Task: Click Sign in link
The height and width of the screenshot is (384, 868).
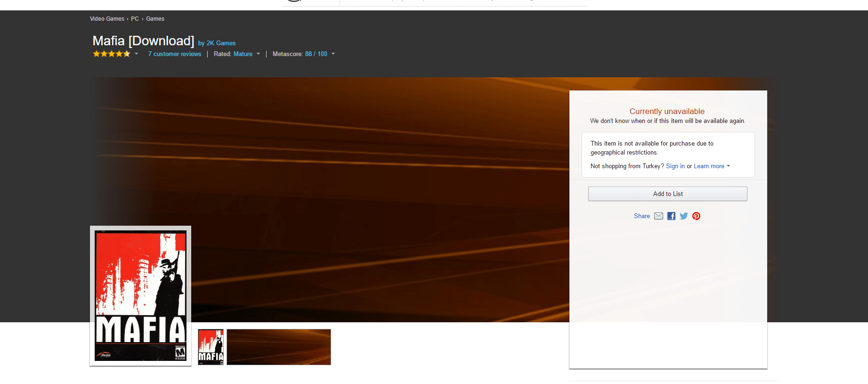Action: tap(675, 166)
